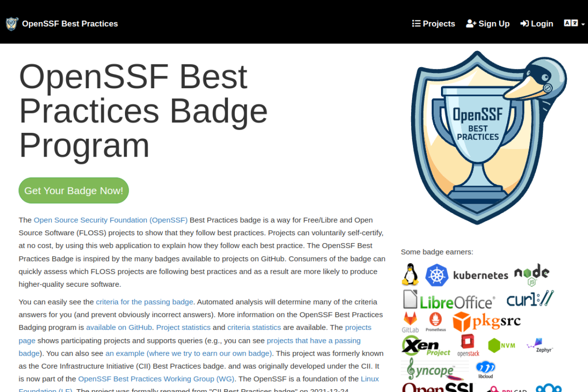Visit the available on GitHub link
The image size is (588, 392).
[119, 328]
